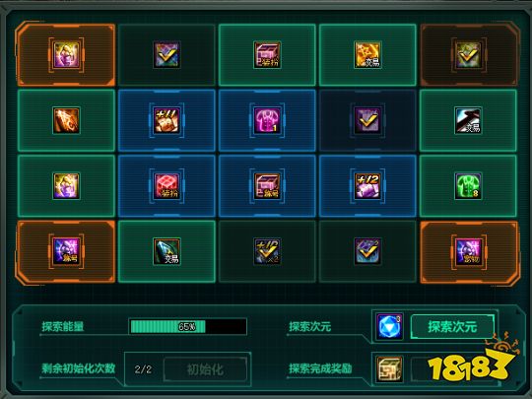Select the sword 交易 icon on right
Viewport: 532px width, 399px height.
(x=468, y=120)
